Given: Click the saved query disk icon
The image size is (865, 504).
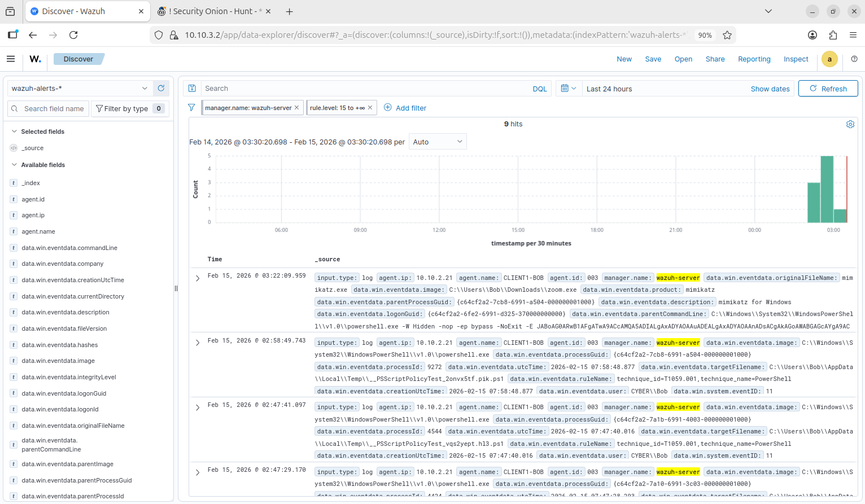Looking at the screenshot, I should click(x=192, y=89).
